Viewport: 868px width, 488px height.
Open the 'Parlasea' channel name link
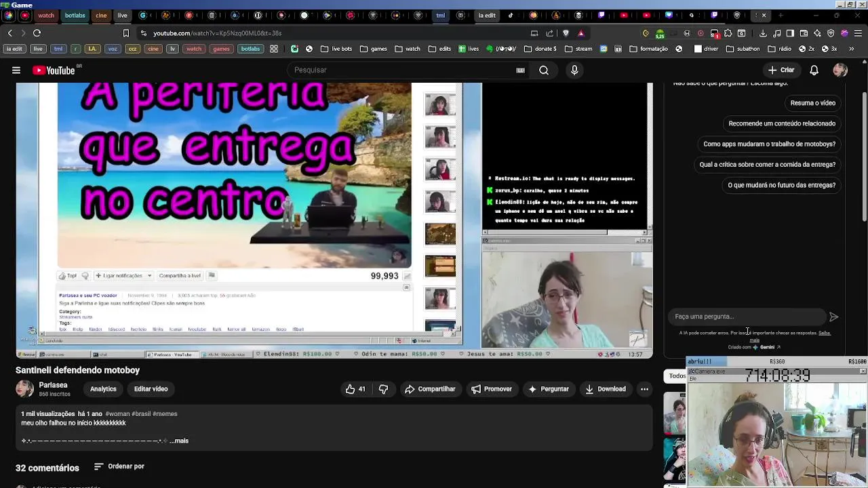tap(53, 385)
